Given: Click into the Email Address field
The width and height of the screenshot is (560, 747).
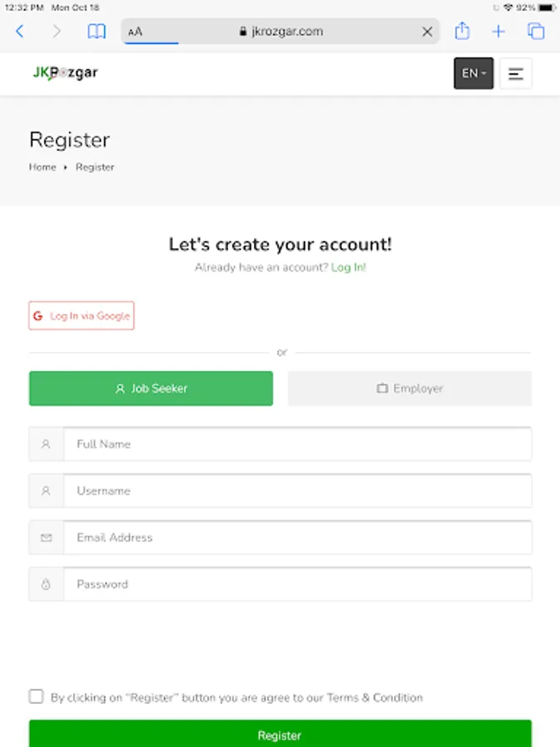Looking at the screenshot, I should point(297,538).
